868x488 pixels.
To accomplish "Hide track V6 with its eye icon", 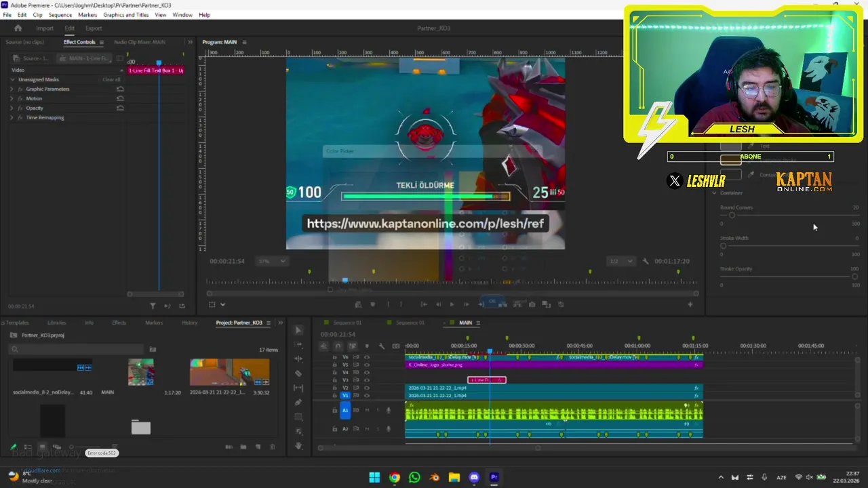I will pyautogui.click(x=367, y=357).
